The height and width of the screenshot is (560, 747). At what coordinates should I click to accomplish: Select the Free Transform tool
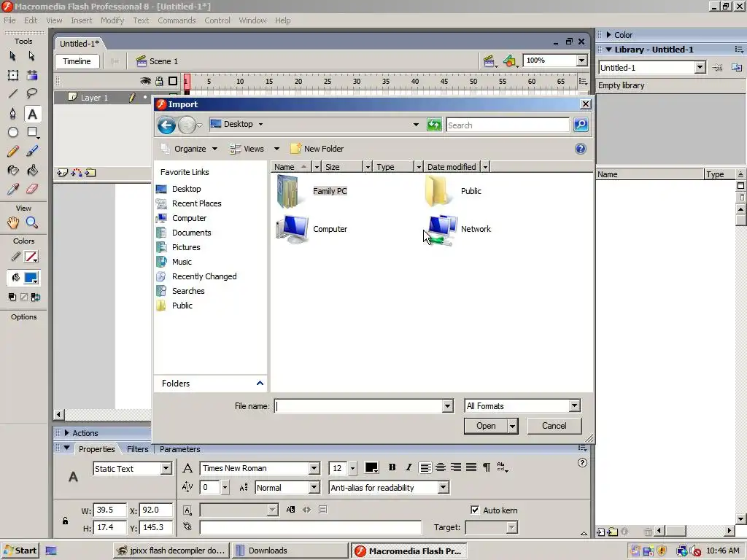pyautogui.click(x=13, y=75)
